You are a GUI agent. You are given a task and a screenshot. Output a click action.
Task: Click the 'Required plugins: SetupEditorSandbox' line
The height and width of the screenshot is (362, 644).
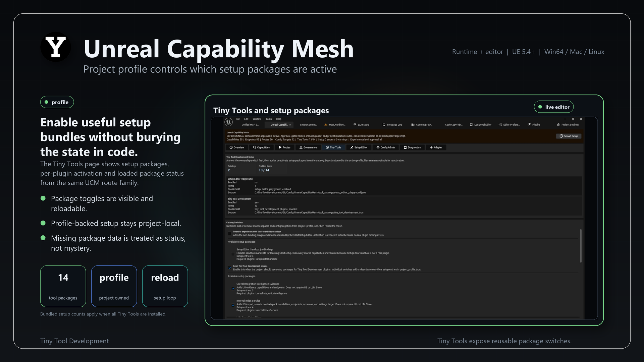point(257,259)
